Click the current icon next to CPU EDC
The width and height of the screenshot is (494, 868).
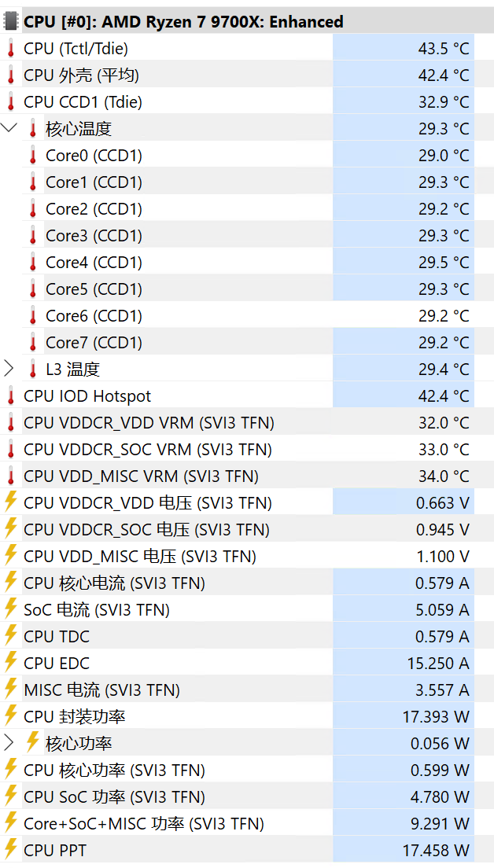pos(10,663)
